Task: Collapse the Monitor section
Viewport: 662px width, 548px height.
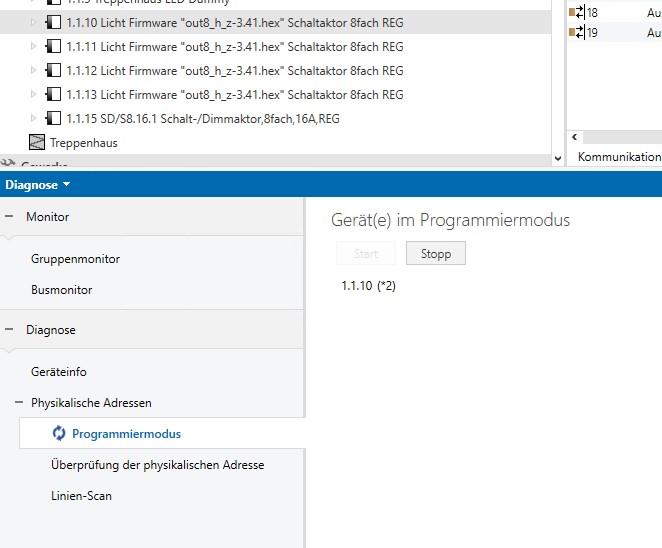Action: point(10,217)
